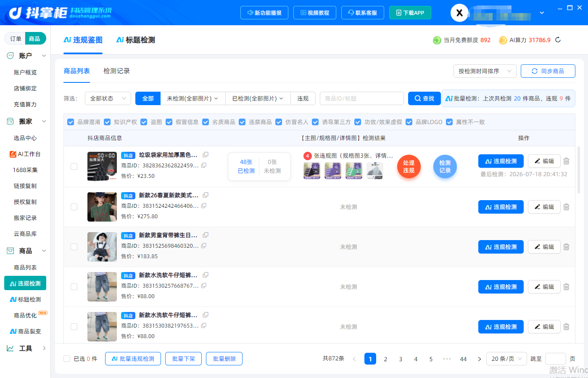Copy title of 新款26春夏新款美式 product
This screenshot has width=588, height=378.
(x=206, y=195)
